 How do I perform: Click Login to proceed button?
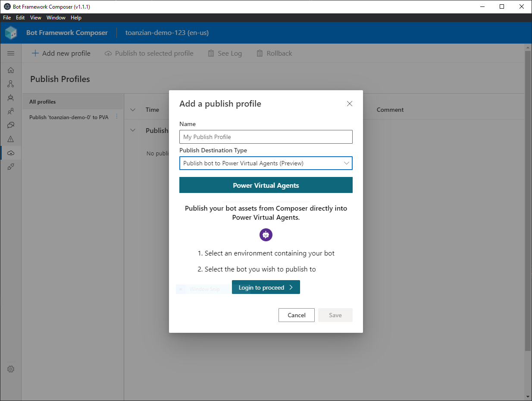click(266, 287)
